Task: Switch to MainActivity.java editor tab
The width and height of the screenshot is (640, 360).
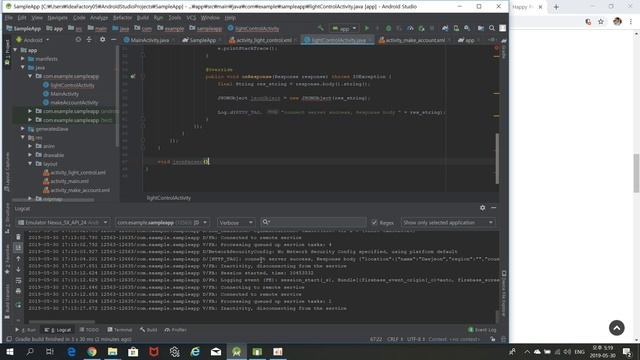Action: click(x=149, y=40)
